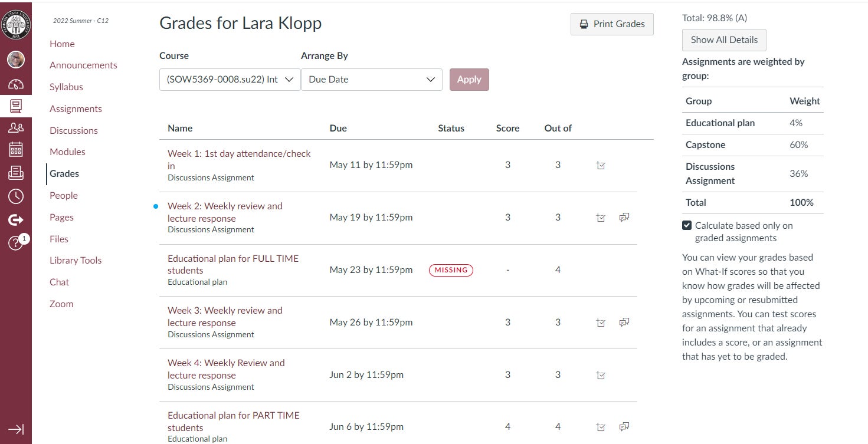The height and width of the screenshot is (444, 868).
Task: Click the user account avatar in sidebar
Action: (16, 59)
